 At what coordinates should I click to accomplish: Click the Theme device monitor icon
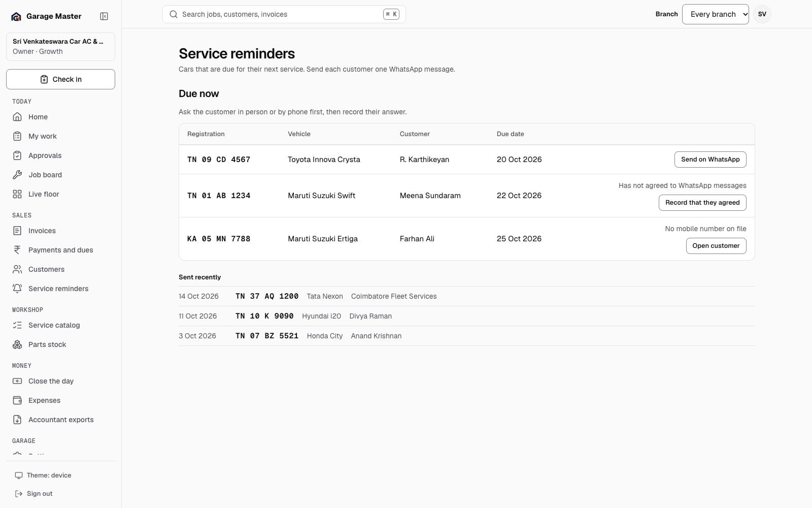(x=19, y=475)
